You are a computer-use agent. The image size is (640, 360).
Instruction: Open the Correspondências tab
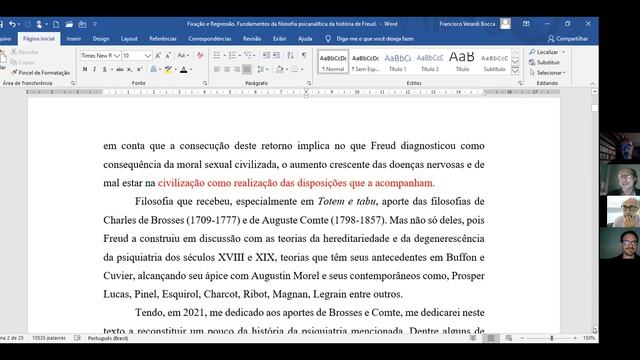[x=210, y=39]
